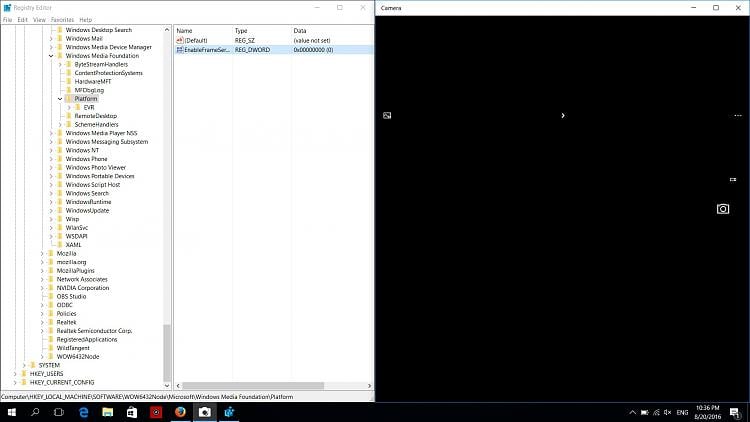750x422 pixels.
Task: Expand the HKEY_USERS hive
Action: tap(15, 374)
